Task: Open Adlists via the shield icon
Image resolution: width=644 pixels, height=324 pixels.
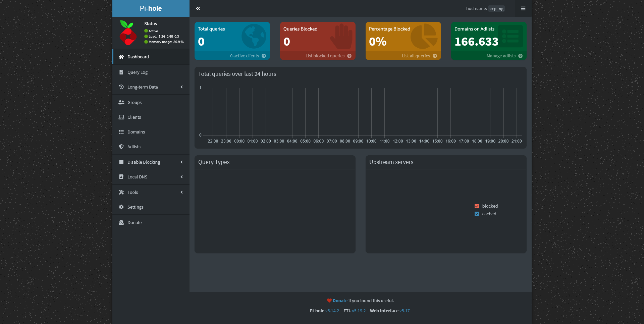Action: coord(121,147)
